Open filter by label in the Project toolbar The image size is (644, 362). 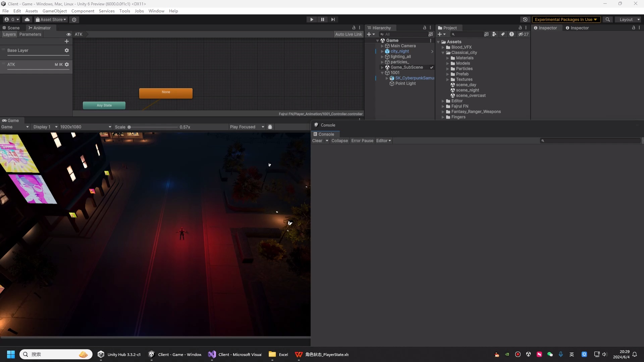503,35
